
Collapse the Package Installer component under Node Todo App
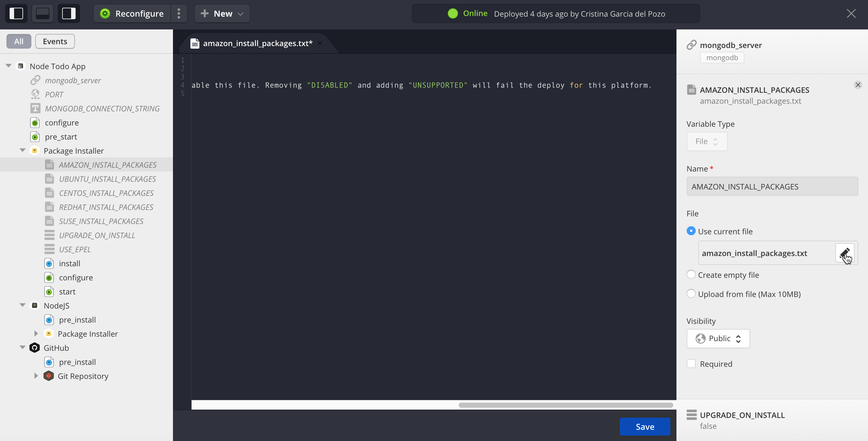click(22, 150)
